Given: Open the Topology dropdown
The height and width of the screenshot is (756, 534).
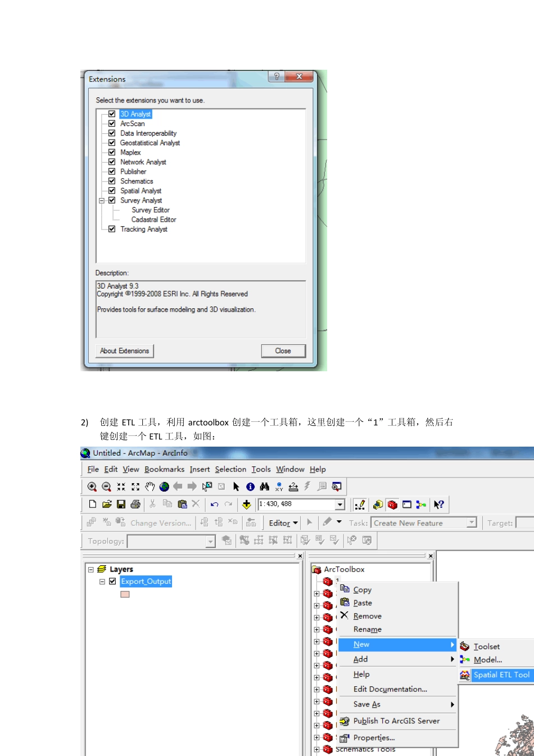Looking at the screenshot, I should tap(210, 541).
